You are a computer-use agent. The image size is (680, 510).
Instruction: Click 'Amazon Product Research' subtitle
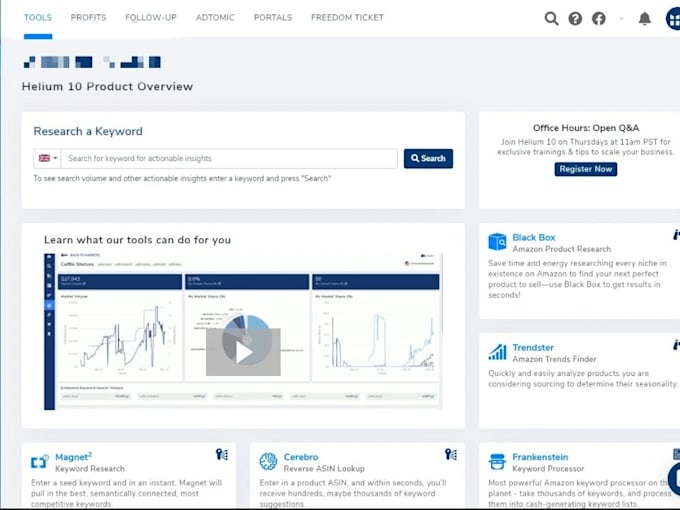562,249
